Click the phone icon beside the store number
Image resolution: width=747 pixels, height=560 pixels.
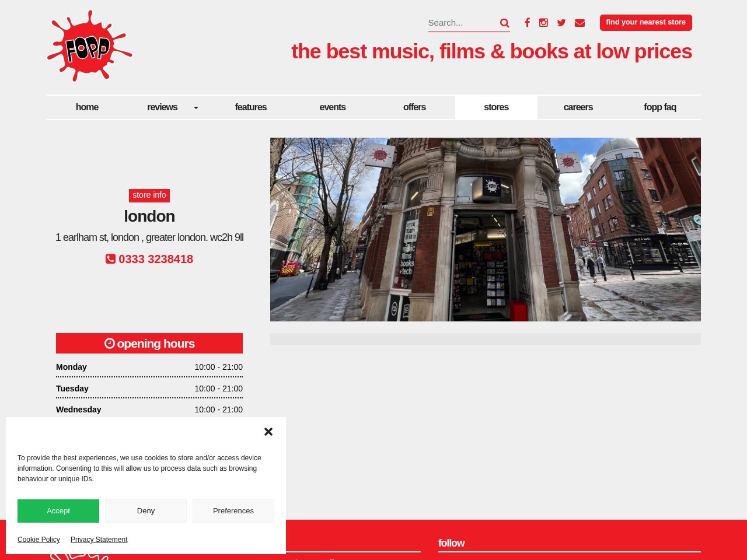pyautogui.click(x=111, y=259)
